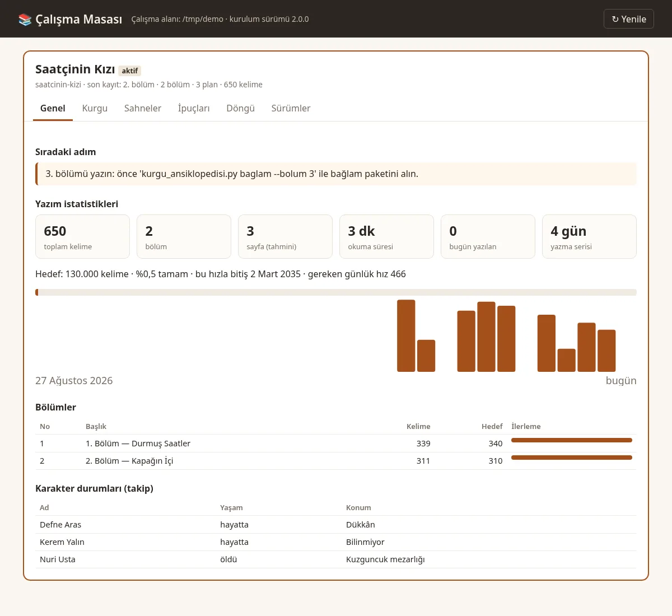
Task: Switch to the Genel tab
Action: pyautogui.click(x=53, y=108)
